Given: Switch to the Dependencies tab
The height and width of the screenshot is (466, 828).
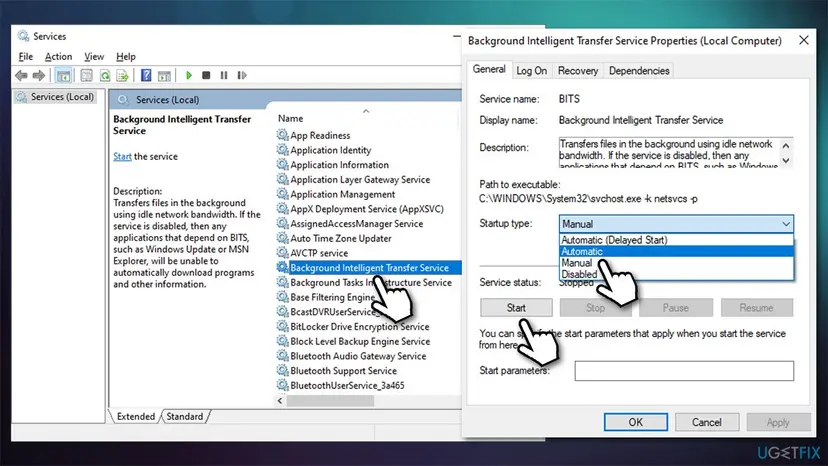Looking at the screenshot, I should (x=639, y=71).
